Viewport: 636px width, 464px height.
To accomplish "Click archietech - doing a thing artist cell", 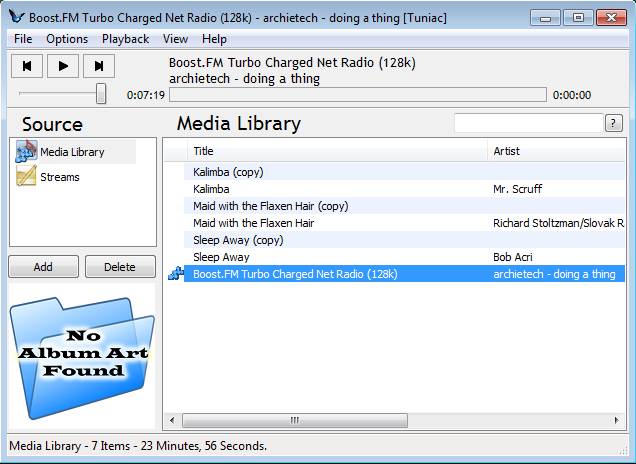I will click(x=554, y=274).
